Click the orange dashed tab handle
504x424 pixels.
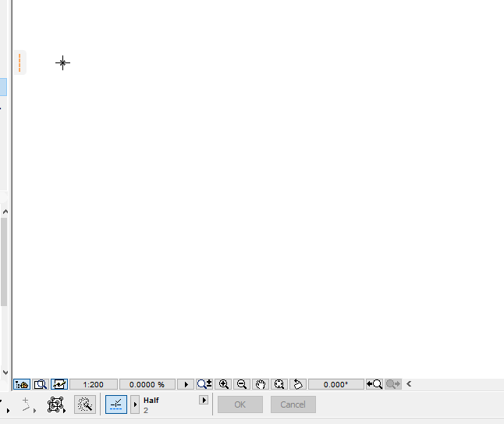tap(20, 62)
